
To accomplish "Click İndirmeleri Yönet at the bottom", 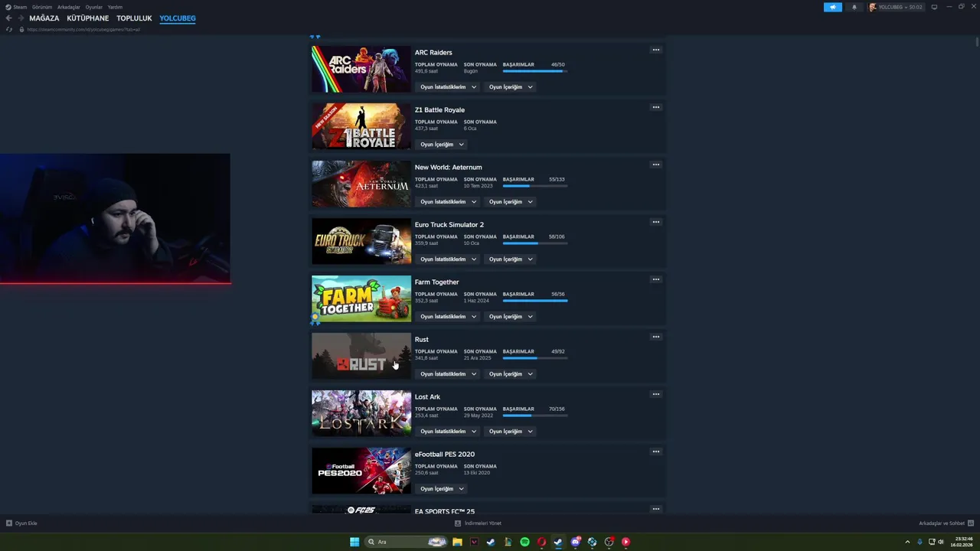I will click(478, 523).
